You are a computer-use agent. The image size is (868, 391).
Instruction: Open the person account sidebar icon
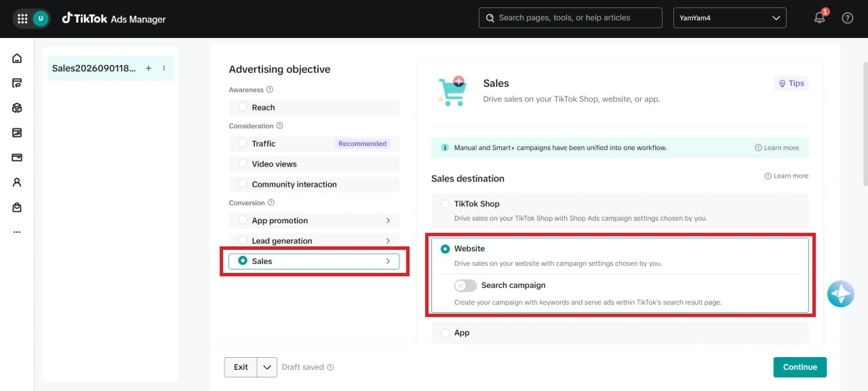[x=17, y=183]
